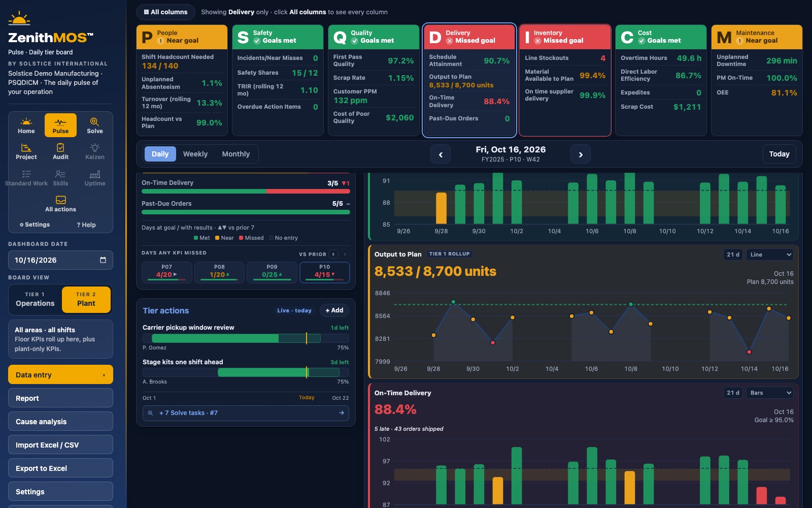Select the People Near goal card

click(182, 80)
